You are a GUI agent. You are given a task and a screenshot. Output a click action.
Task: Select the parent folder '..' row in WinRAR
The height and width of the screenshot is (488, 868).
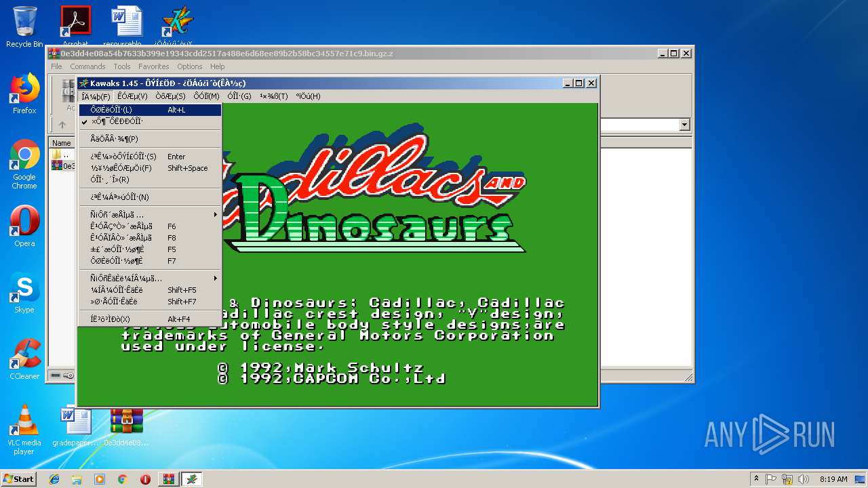[x=62, y=155]
